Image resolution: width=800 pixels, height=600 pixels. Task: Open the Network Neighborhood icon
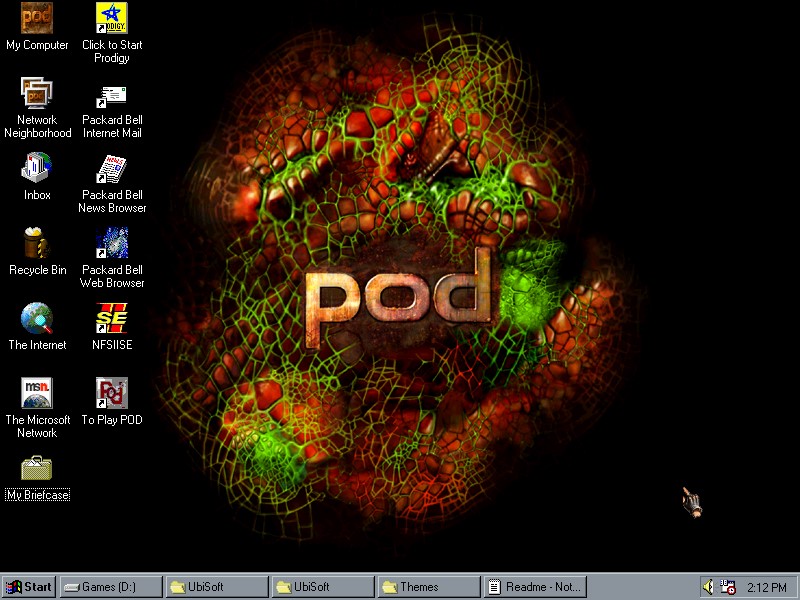click(37, 94)
